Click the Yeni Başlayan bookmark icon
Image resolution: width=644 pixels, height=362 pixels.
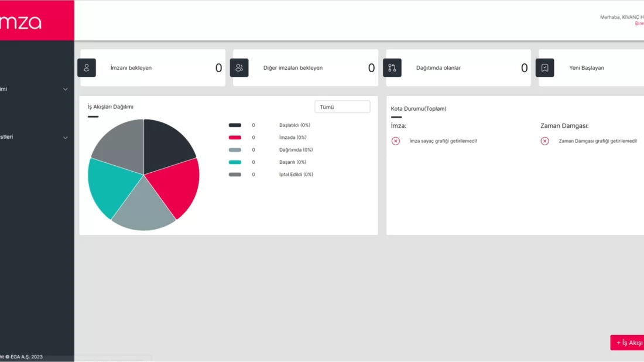[x=545, y=68]
